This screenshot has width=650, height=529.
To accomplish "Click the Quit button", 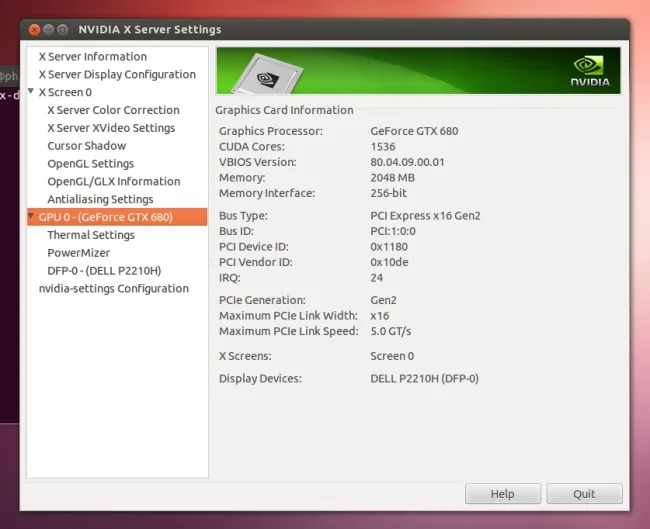I will tap(584, 494).
